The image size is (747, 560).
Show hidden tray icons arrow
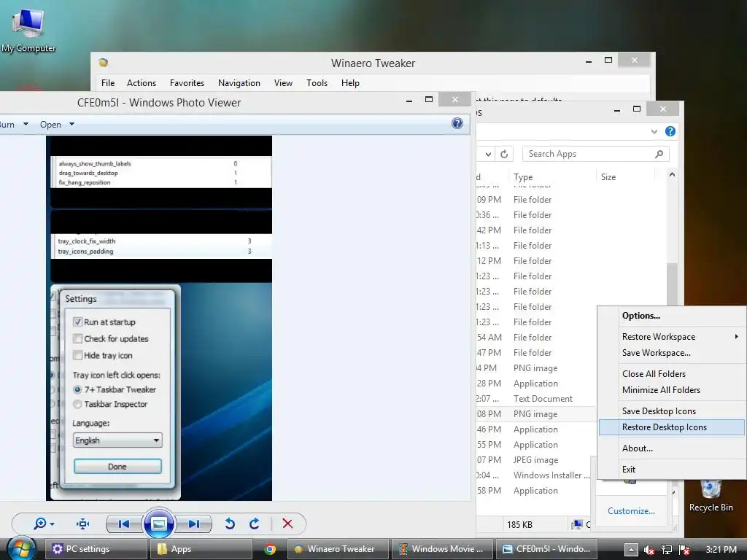coord(631,550)
